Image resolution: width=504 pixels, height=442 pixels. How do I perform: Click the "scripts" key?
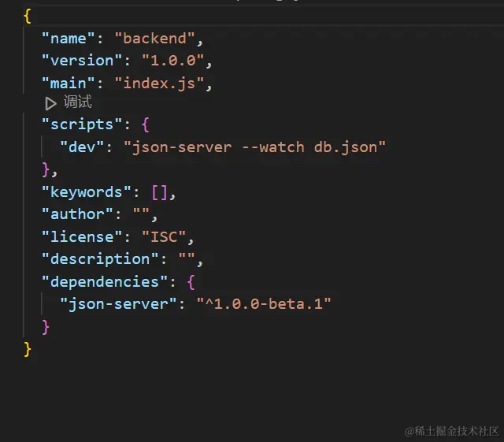(82, 124)
